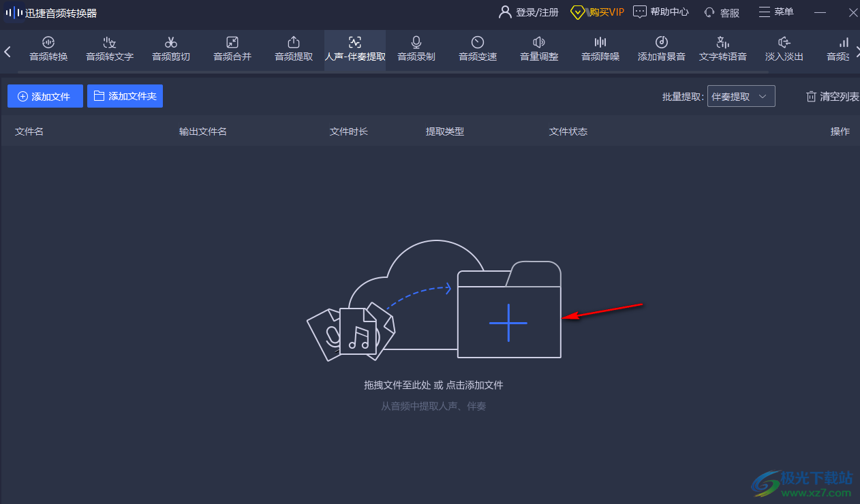Image resolution: width=860 pixels, height=504 pixels.
Task: Open the 音频剪切 scissors tool
Action: [171, 49]
